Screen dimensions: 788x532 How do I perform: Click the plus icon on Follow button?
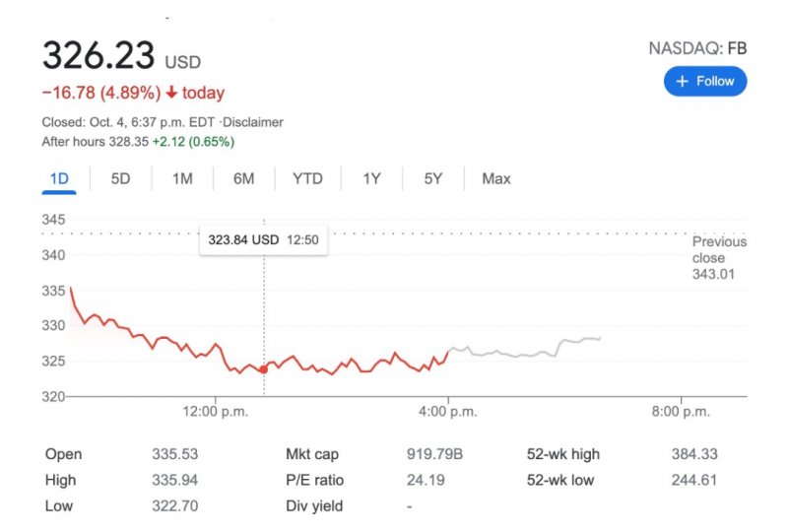point(682,81)
